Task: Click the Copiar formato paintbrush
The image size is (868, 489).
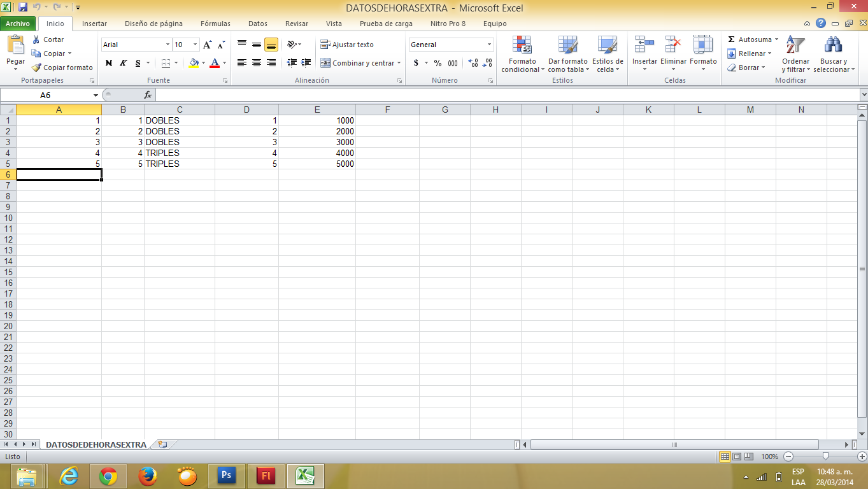Action: tap(36, 67)
